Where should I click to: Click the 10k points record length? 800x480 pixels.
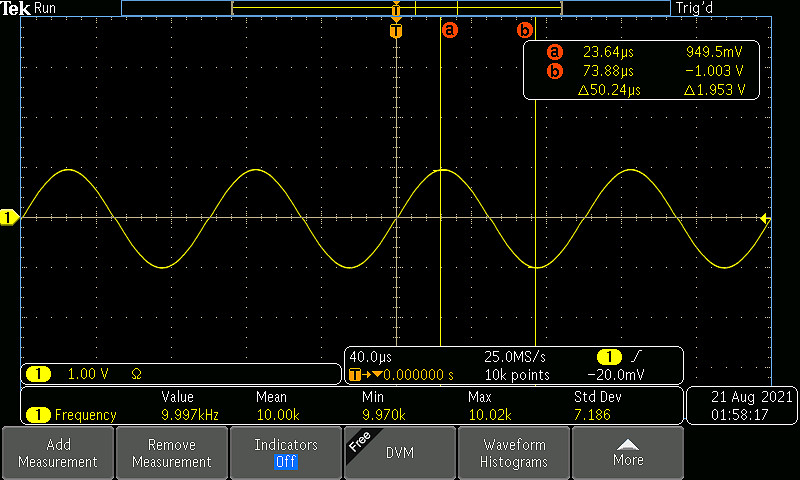tap(517, 375)
